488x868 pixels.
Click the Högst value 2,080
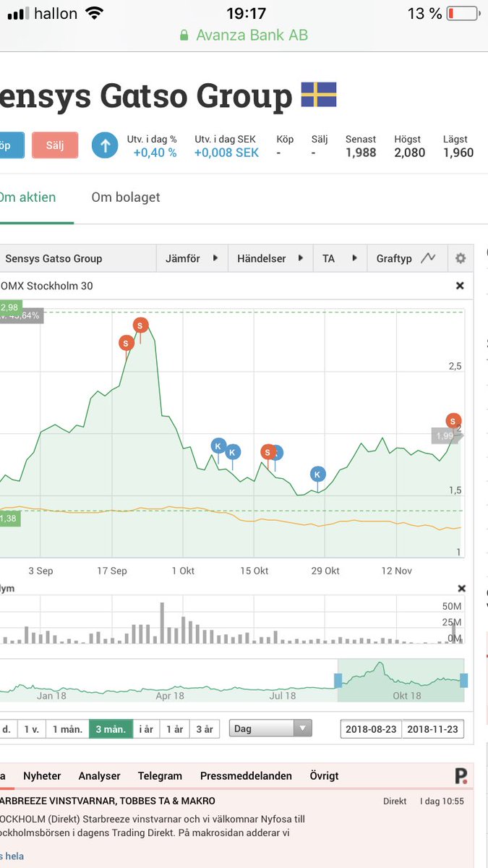[x=410, y=153]
